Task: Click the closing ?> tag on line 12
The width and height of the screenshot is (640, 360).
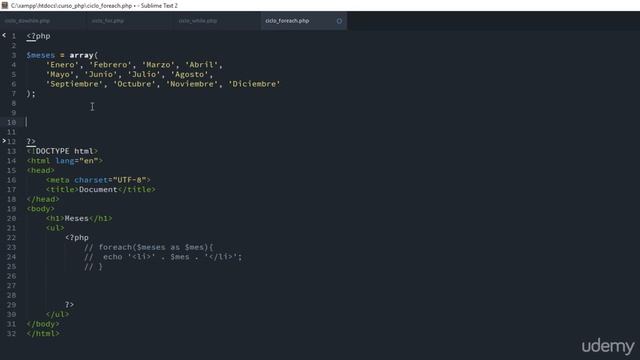Action: [31, 141]
